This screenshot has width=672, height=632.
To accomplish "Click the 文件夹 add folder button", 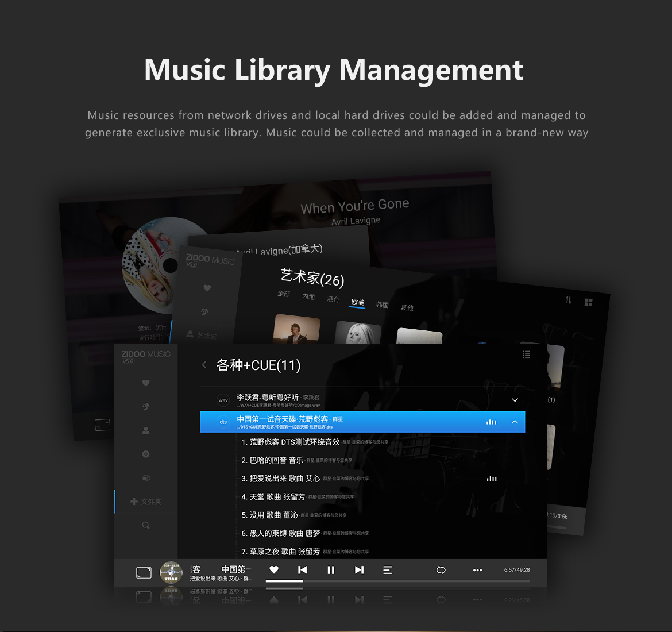I will [x=146, y=502].
